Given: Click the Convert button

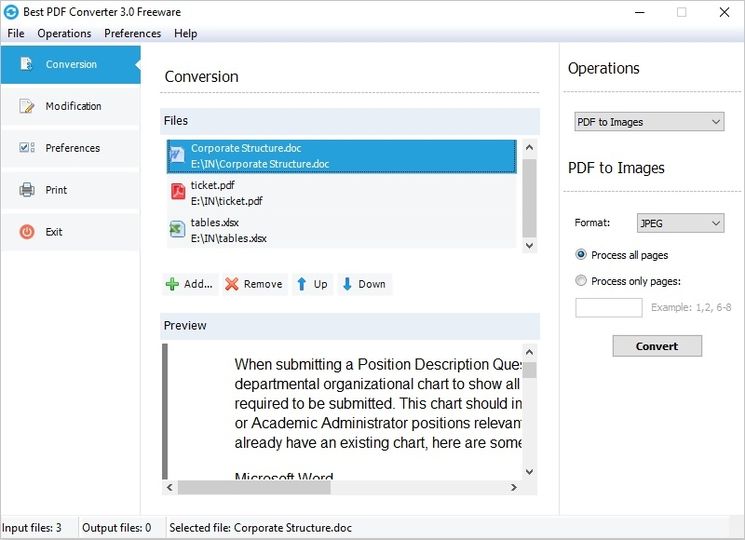Looking at the screenshot, I should [x=657, y=346].
